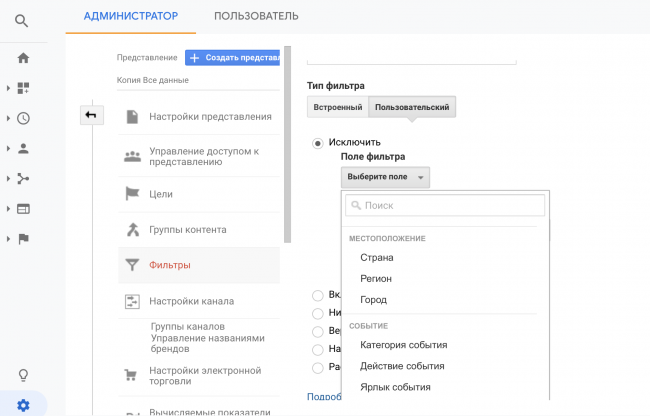Open Admin gear icon
Viewport: 650px width, 416px height.
pos(23,405)
